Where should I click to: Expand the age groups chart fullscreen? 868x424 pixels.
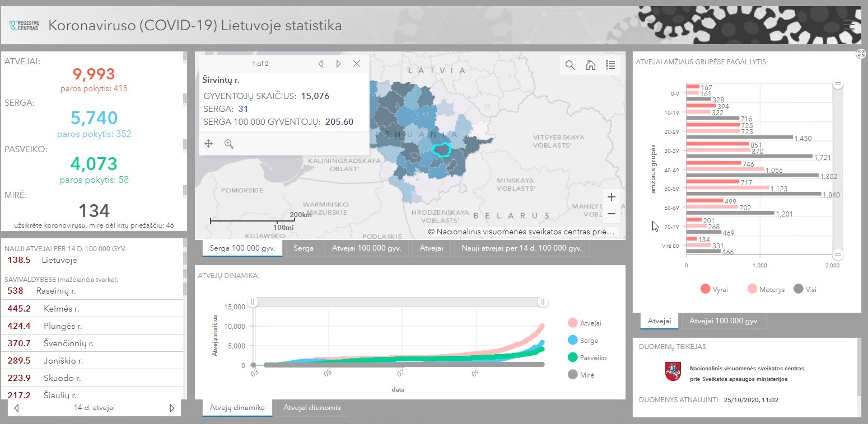861,54
